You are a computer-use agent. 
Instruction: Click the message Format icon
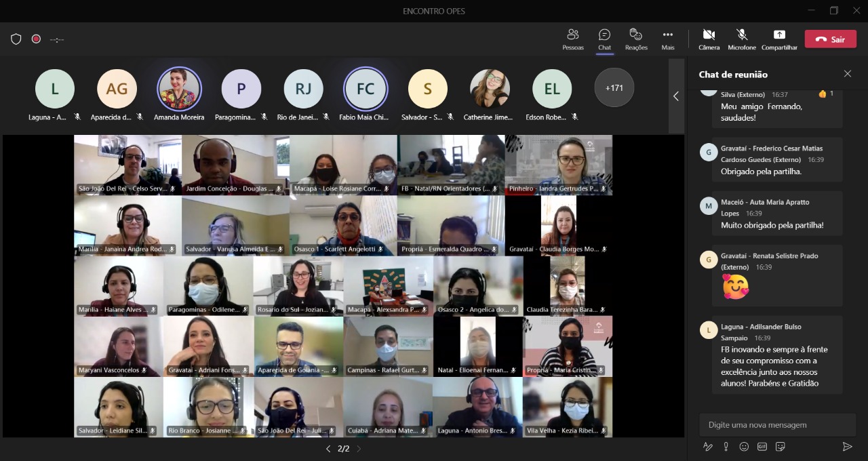pyautogui.click(x=708, y=447)
